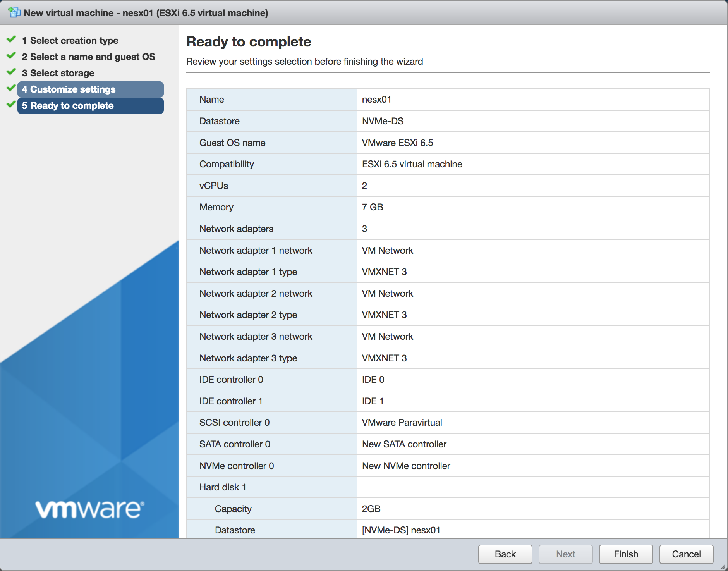Click the window resize grip in the corner

pyautogui.click(x=723, y=566)
